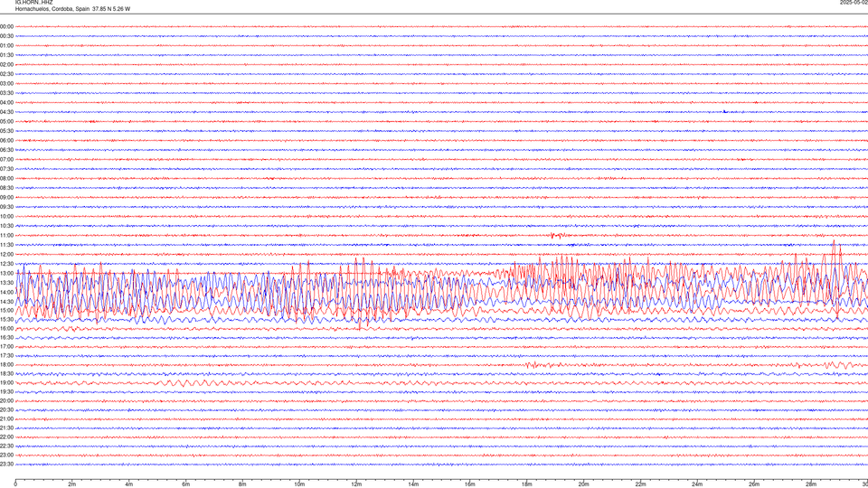This screenshot has width=868, height=488.
Task: Click the 18:00 time label
Action: coord(6,364)
